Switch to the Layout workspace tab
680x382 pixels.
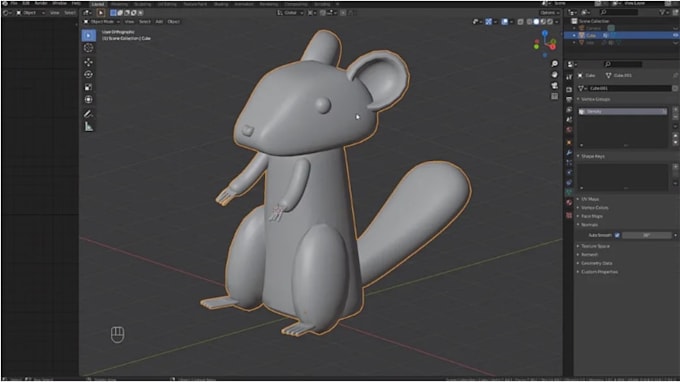coord(98,4)
